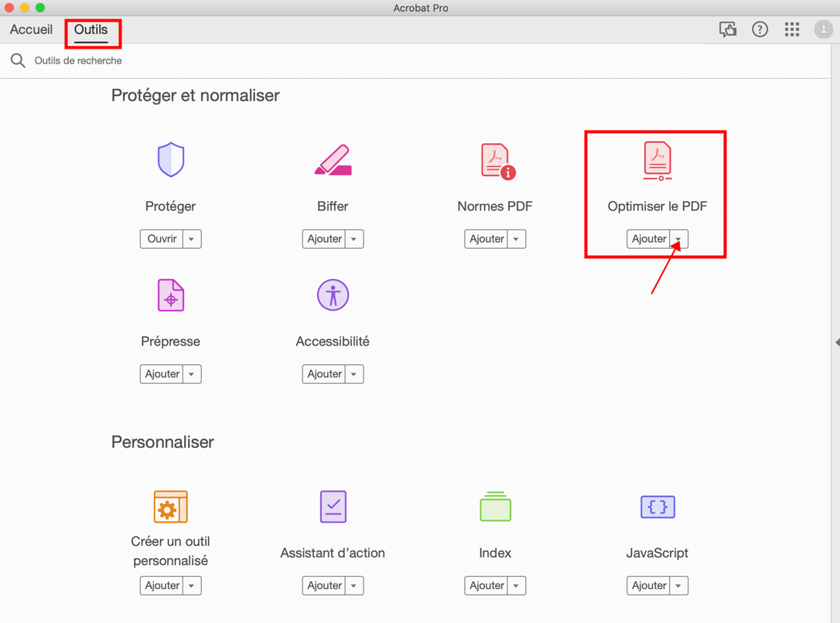Viewport: 840px width, 623px height.
Task: Click the JavaScript braces icon
Action: pyautogui.click(x=658, y=507)
